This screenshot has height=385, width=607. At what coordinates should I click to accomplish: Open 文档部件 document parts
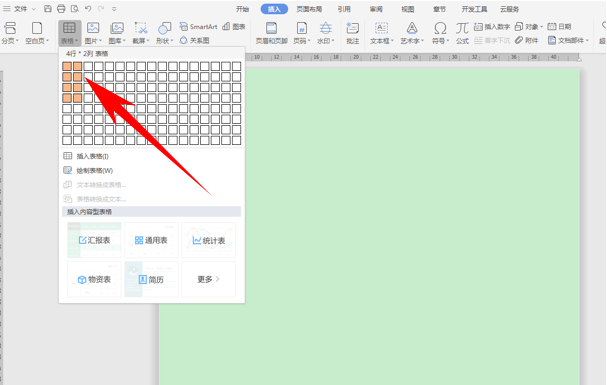pos(568,40)
